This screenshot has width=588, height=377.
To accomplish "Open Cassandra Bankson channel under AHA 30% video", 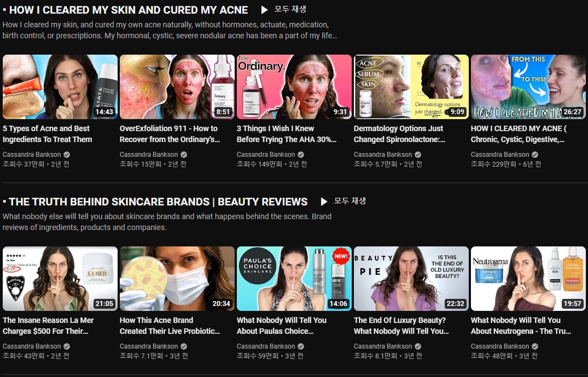I will (265, 155).
